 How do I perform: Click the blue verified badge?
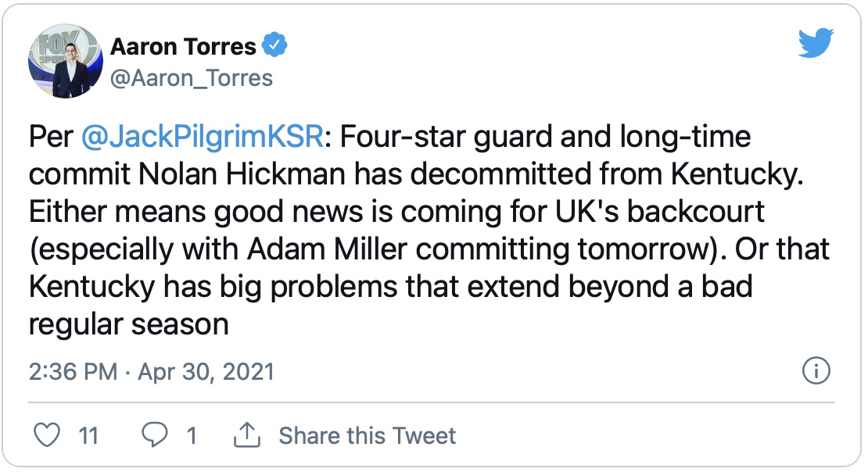pos(274,47)
